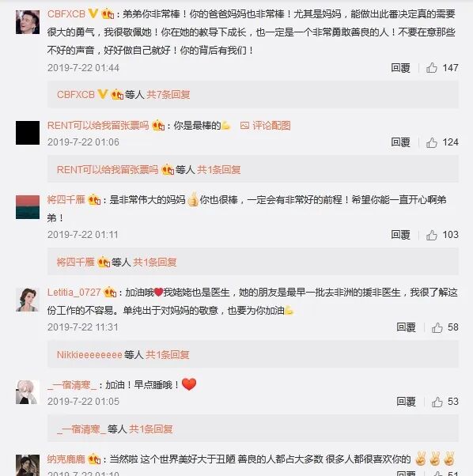
Task: Open CBFXCB's profile avatar
Action: tap(28, 22)
